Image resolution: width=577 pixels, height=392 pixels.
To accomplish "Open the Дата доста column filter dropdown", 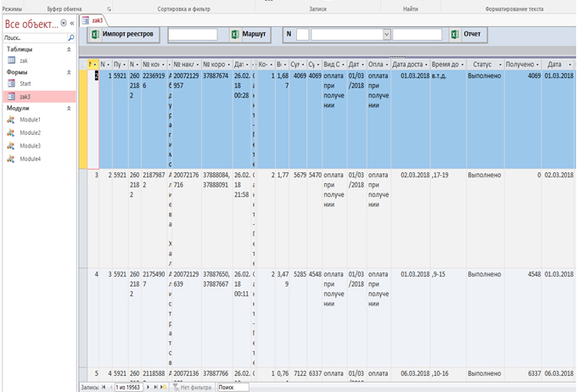I will (x=426, y=64).
